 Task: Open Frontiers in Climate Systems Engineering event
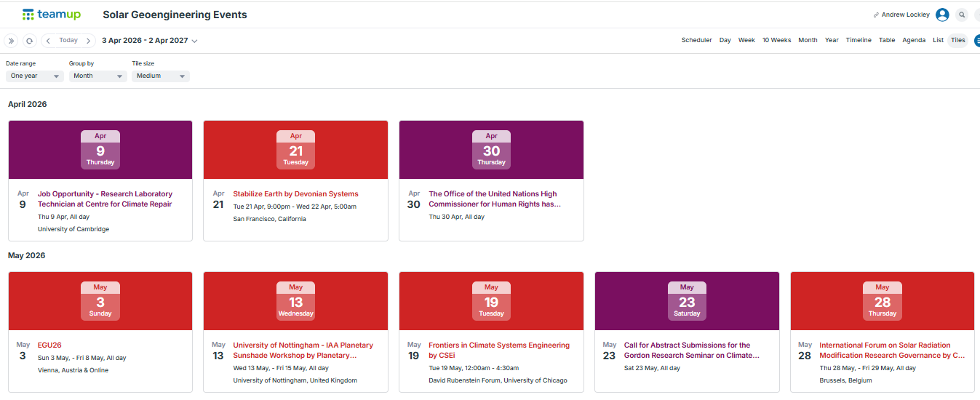(499, 351)
